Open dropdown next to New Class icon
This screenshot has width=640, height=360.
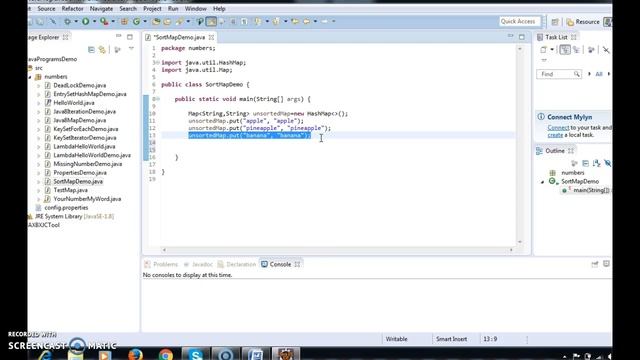[x=145, y=21]
